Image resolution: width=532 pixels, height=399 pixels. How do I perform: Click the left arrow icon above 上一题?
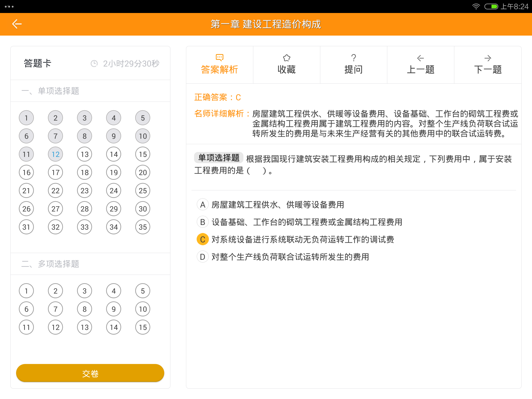coord(421,58)
